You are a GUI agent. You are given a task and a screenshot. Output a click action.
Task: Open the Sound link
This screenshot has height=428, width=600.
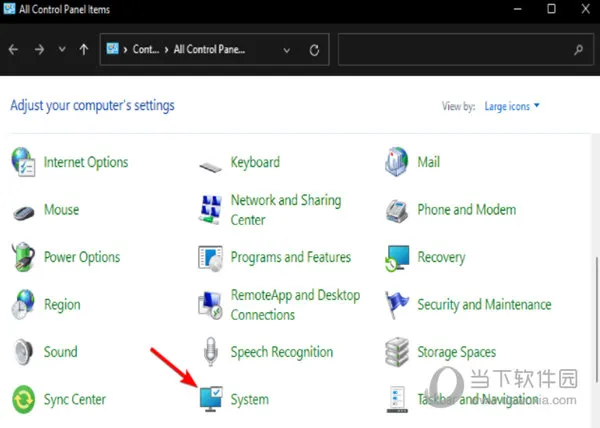pos(60,352)
